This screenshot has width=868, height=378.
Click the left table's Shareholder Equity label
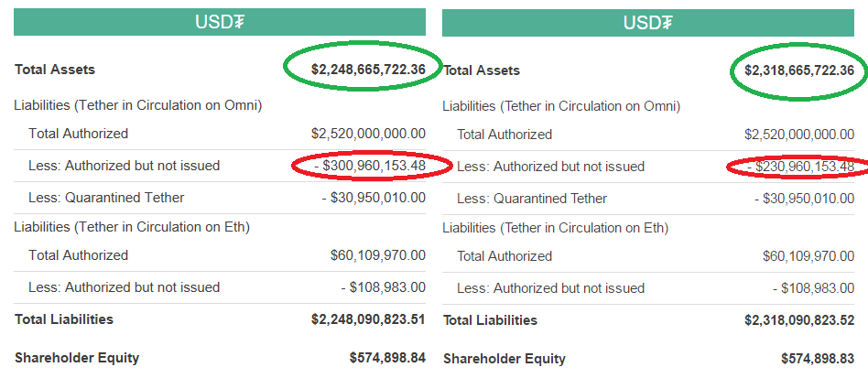77,358
